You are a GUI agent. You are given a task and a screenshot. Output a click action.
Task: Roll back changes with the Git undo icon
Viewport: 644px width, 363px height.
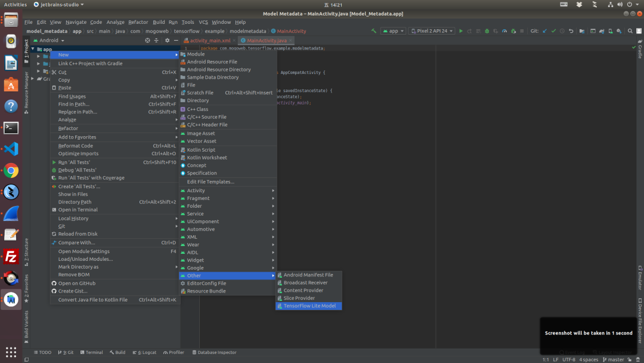point(570,30)
